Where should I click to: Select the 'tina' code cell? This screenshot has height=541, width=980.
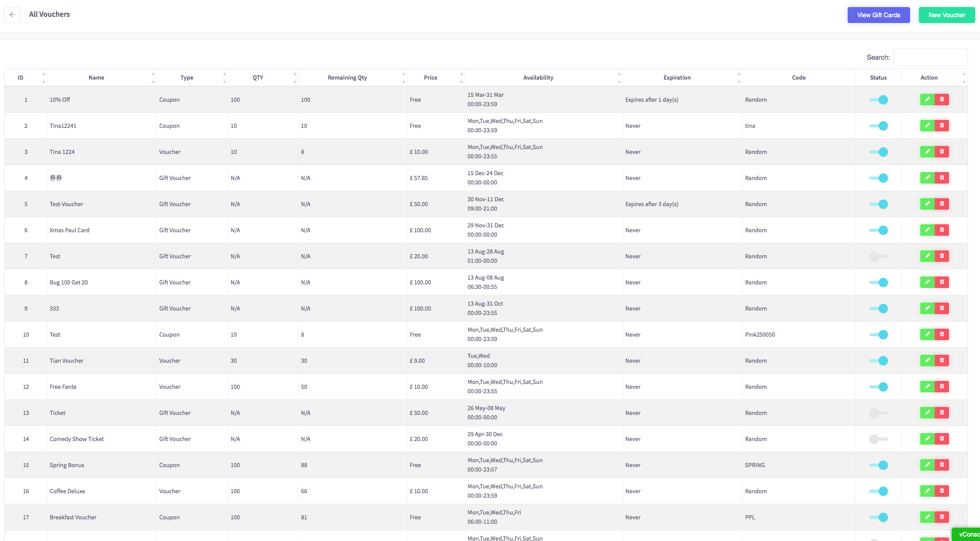799,126
